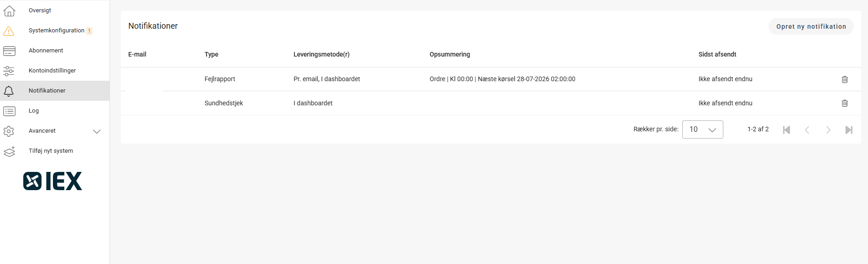Click the Tilføj nyt system layers icon

click(x=9, y=151)
